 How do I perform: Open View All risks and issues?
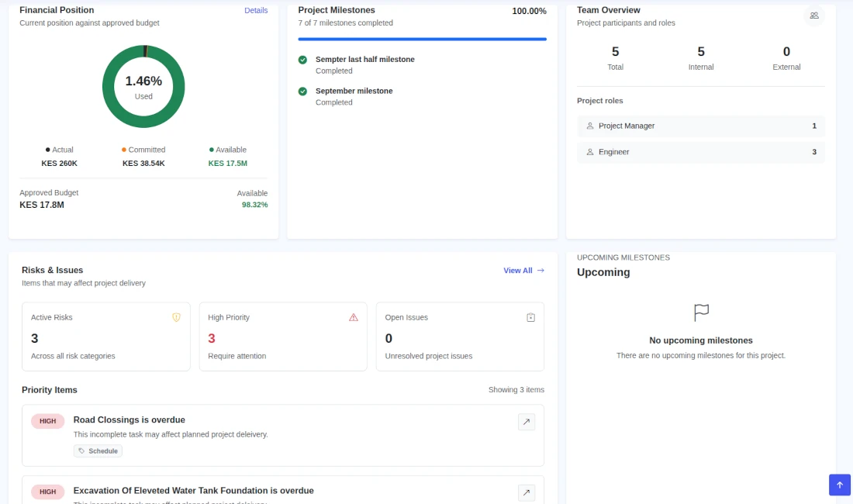click(x=524, y=270)
